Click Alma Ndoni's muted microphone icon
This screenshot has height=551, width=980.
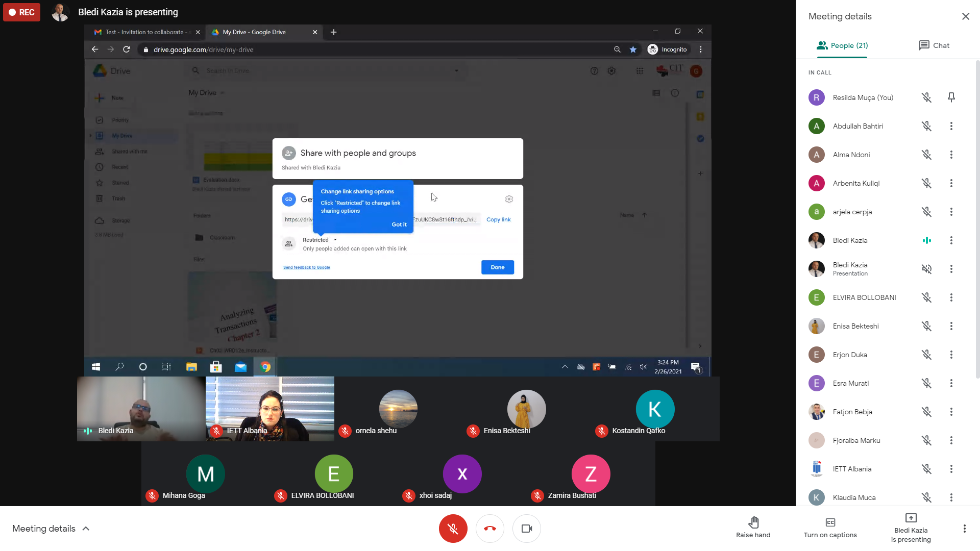[x=926, y=155]
